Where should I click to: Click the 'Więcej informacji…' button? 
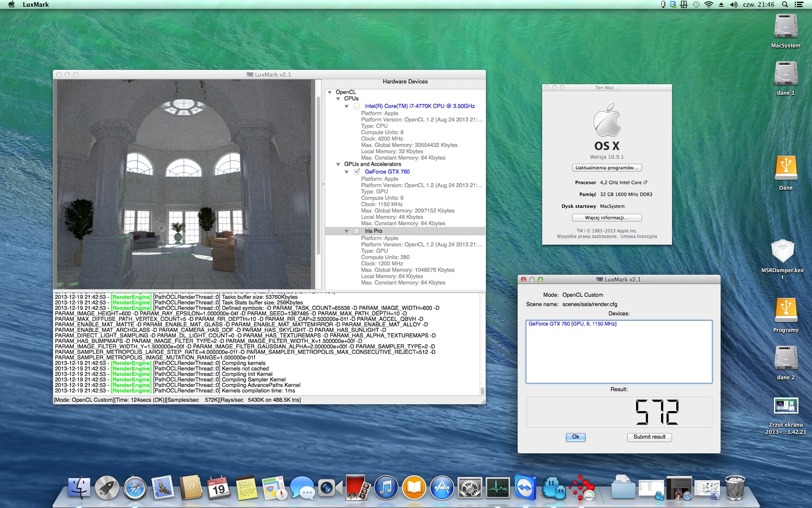607,218
